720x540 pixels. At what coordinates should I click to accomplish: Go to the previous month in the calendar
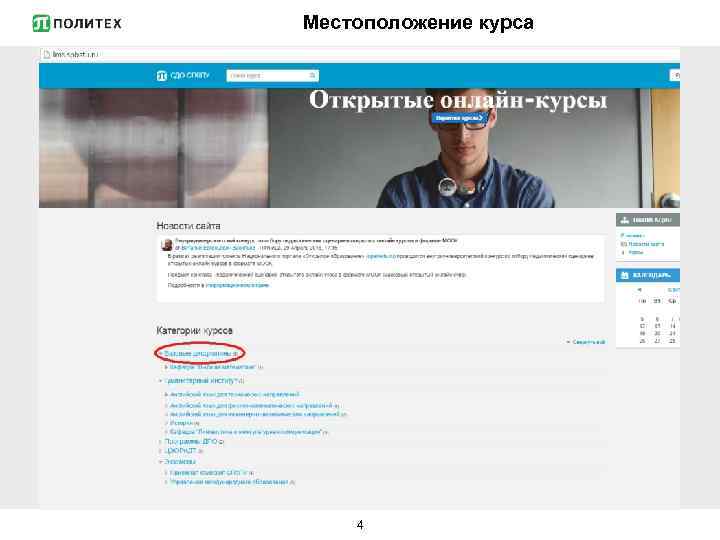[639, 290]
